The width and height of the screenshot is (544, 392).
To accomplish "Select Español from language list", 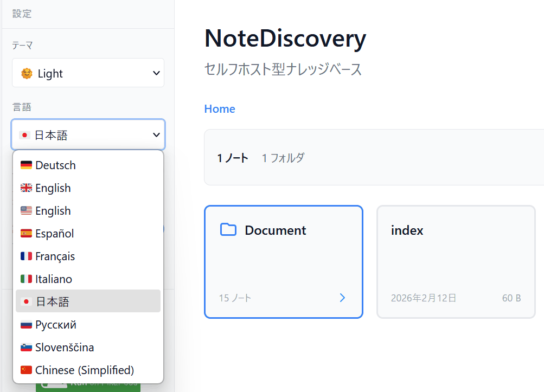I will (x=54, y=234).
